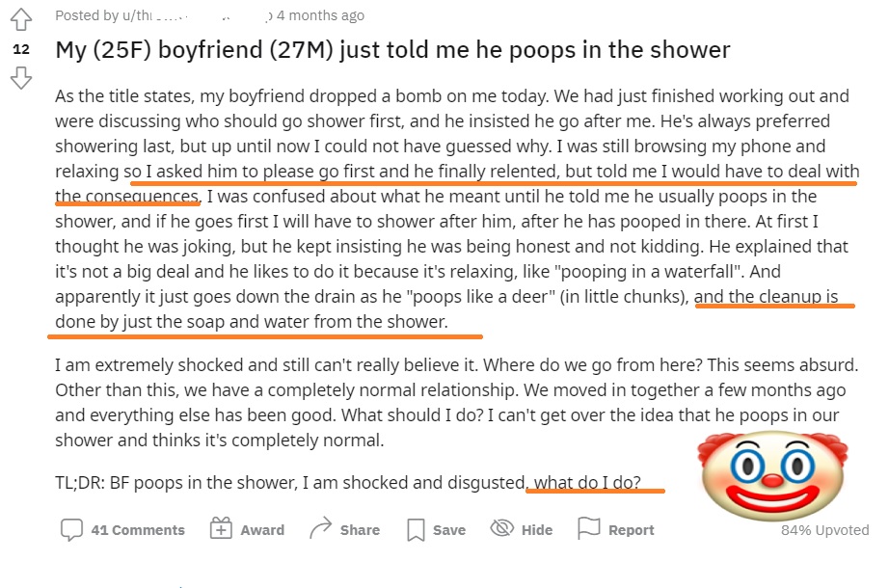Viewport: 889px width, 588px height.
Task: Open the 41 Comments link
Action: tap(138, 530)
